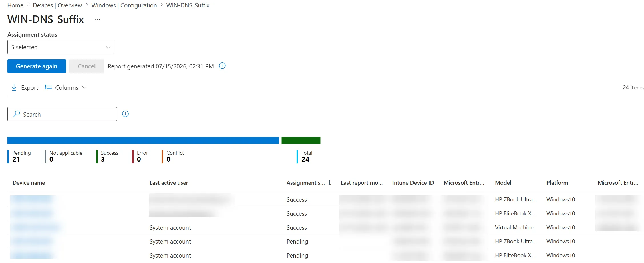Click the Report generated timestamp text
This screenshot has width=644, height=263.
pos(161,66)
